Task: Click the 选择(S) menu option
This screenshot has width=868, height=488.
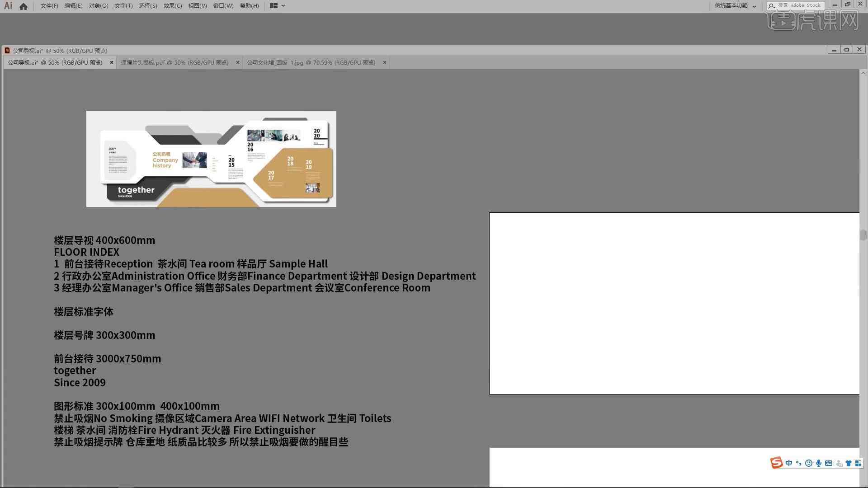Action: point(146,5)
